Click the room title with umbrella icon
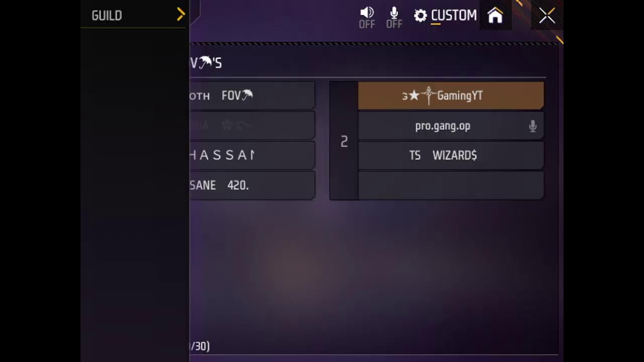Viewport: 644px width, 362px height. [206, 63]
